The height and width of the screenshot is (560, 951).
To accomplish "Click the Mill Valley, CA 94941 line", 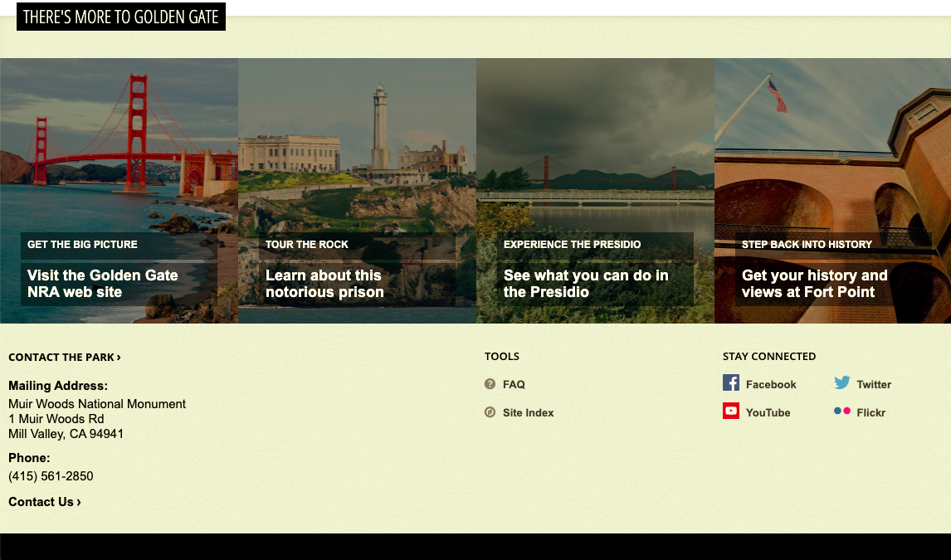I will pos(66,434).
